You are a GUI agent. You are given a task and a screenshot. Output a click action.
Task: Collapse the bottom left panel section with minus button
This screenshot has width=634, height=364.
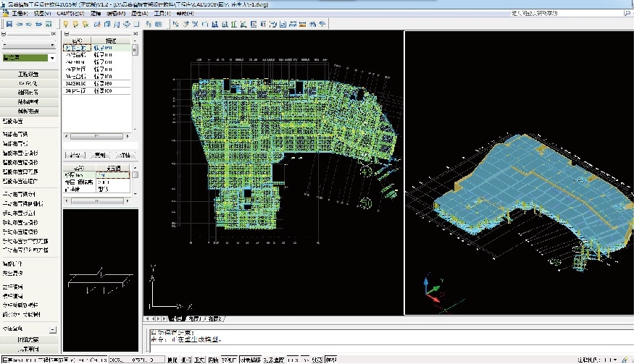[x=52, y=329]
